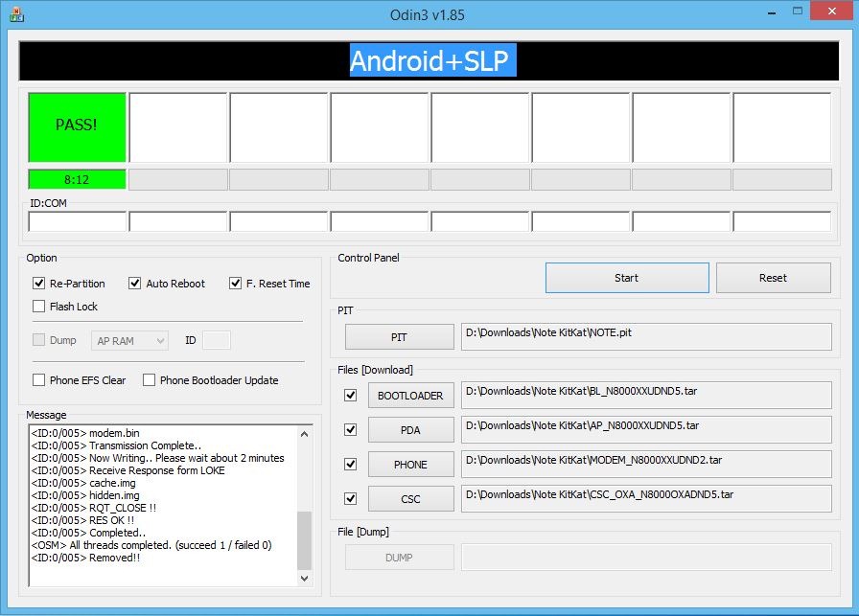Click the Start button
Viewport: 859px width, 616px height.
point(627,278)
